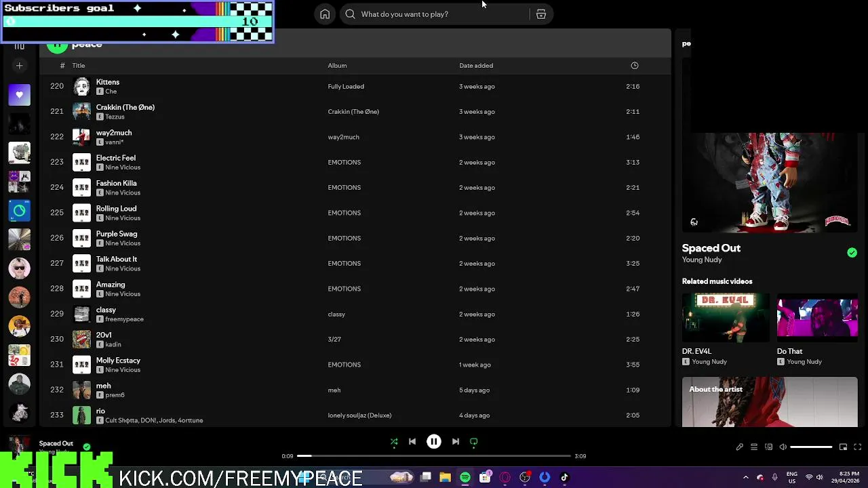Seek in the song progress bar

click(434, 456)
